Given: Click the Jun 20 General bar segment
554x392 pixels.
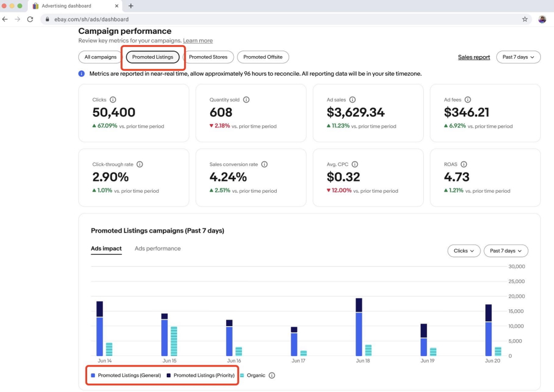Looking at the screenshot, I should (488, 339).
